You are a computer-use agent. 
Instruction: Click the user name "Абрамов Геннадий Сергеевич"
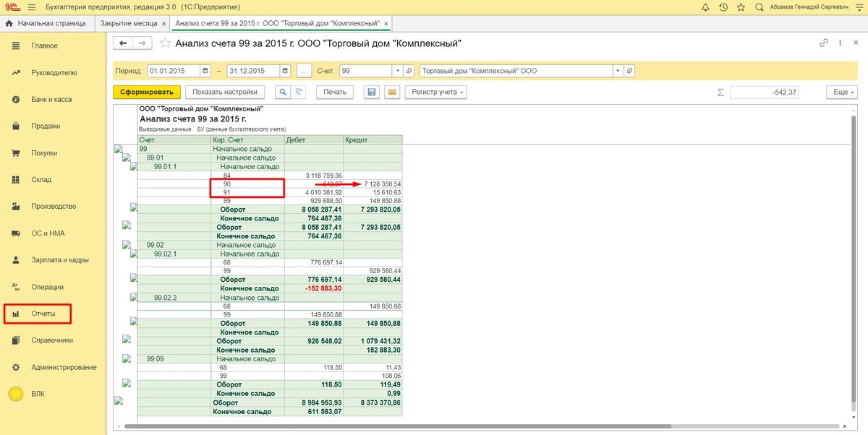click(810, 7)
